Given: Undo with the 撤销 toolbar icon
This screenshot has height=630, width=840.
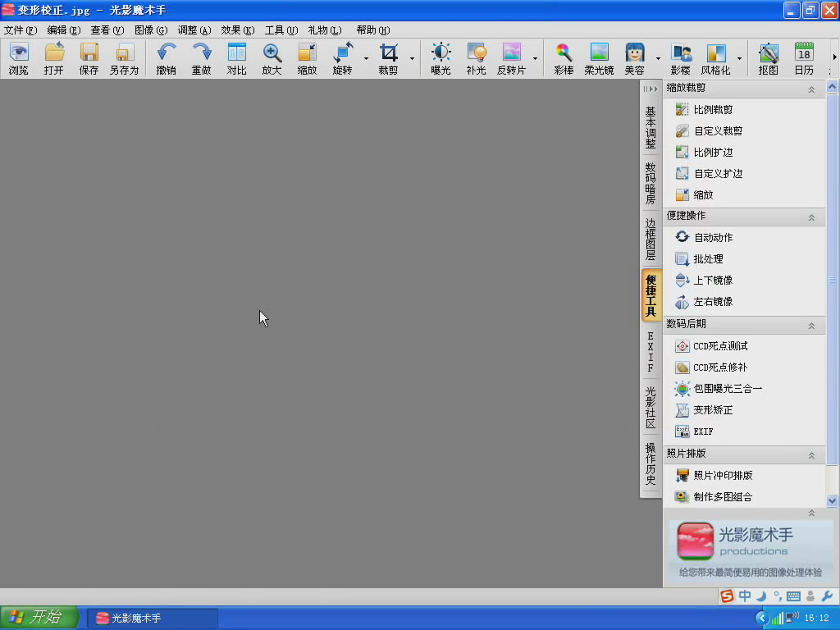Looking at the screenshot, I should pyautogui.click(x=166, y=58).
